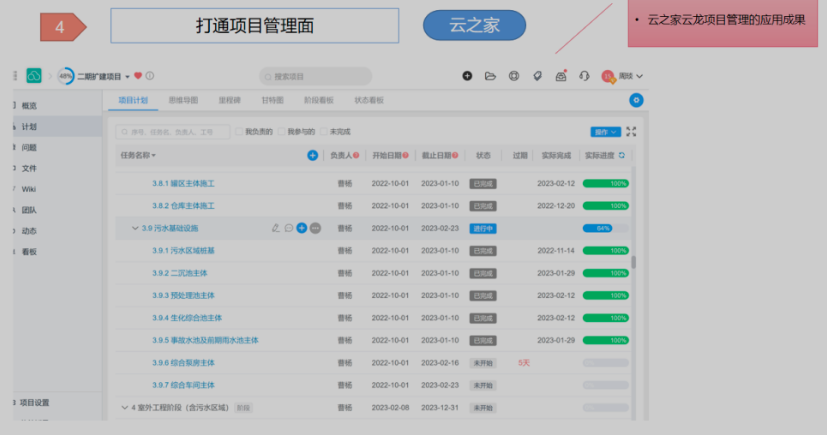This screenshot has width=827, height=435.
Task: Click the blue plus icon on row 3.9
Action: [302, 228]
